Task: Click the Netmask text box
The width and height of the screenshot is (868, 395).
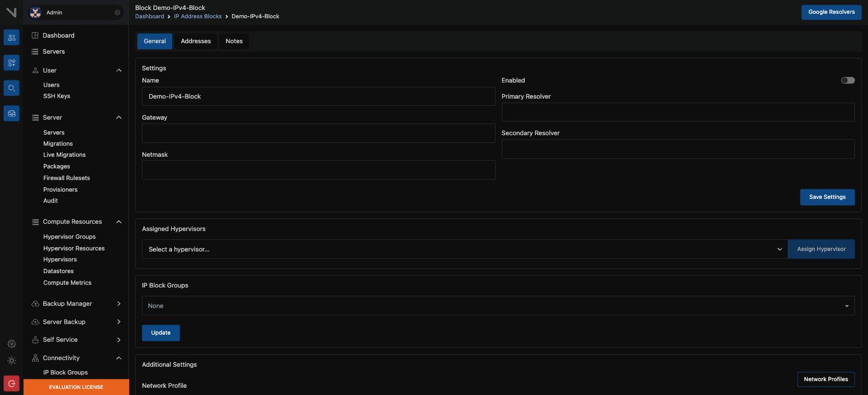Action: (318, 170)
